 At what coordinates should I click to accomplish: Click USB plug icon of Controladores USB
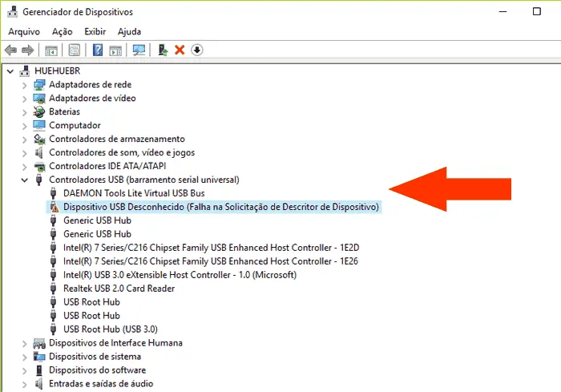(x=39, y=180)
